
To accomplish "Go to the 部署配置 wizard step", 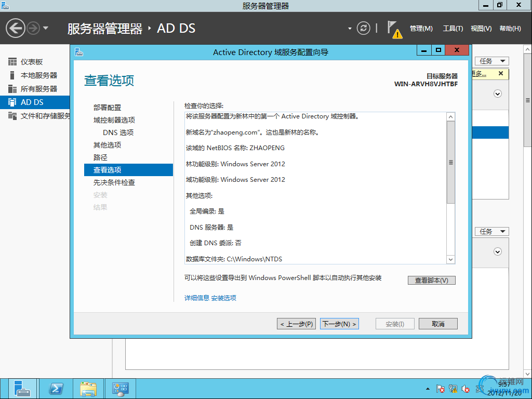I will click(107, 108).
